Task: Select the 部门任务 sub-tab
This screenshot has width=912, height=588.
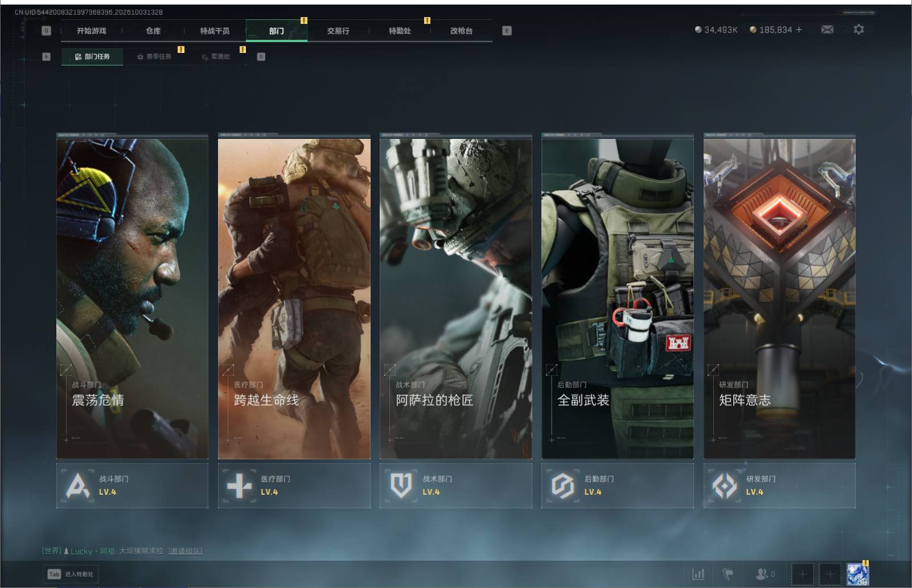Action: (x=92, y=56)
